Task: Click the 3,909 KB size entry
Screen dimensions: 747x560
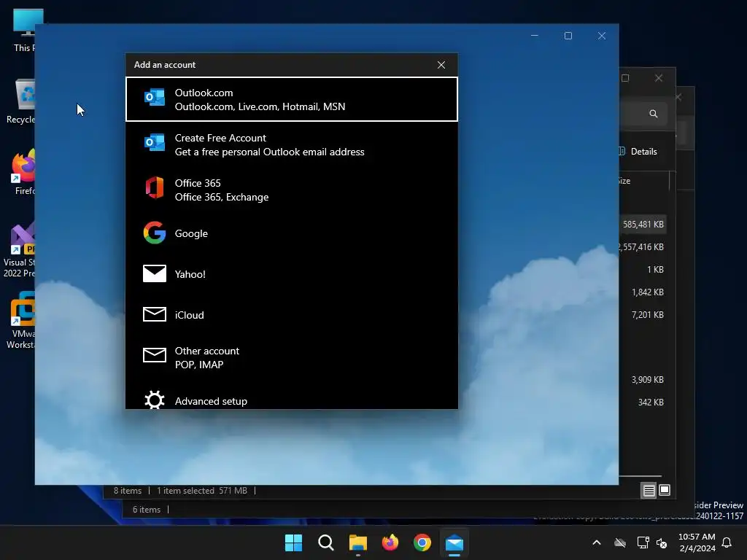Action: click(x=648, y=379)
